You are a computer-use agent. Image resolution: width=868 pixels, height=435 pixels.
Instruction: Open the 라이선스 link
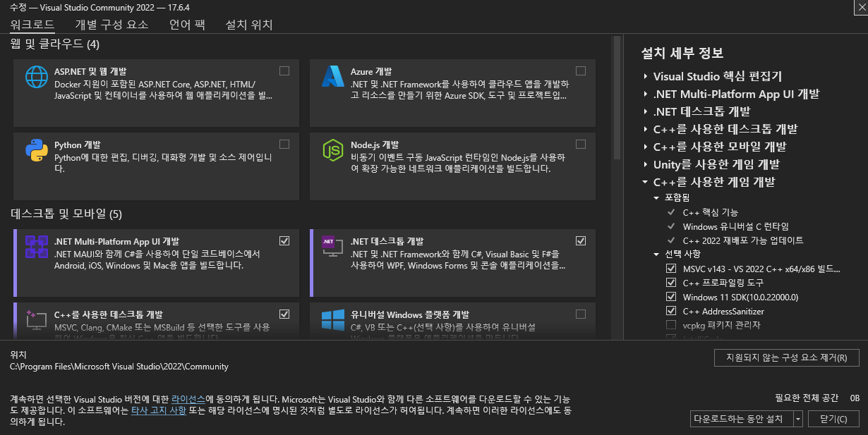188,399
